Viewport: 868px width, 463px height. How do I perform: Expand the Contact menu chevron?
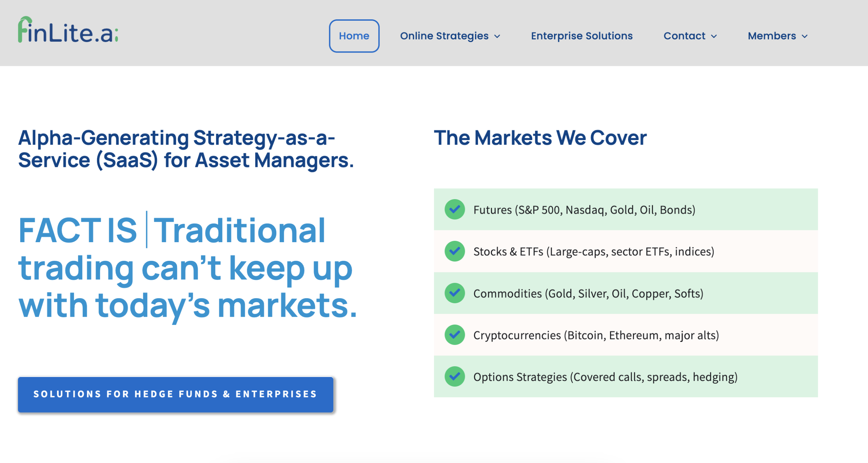point(714,36)
